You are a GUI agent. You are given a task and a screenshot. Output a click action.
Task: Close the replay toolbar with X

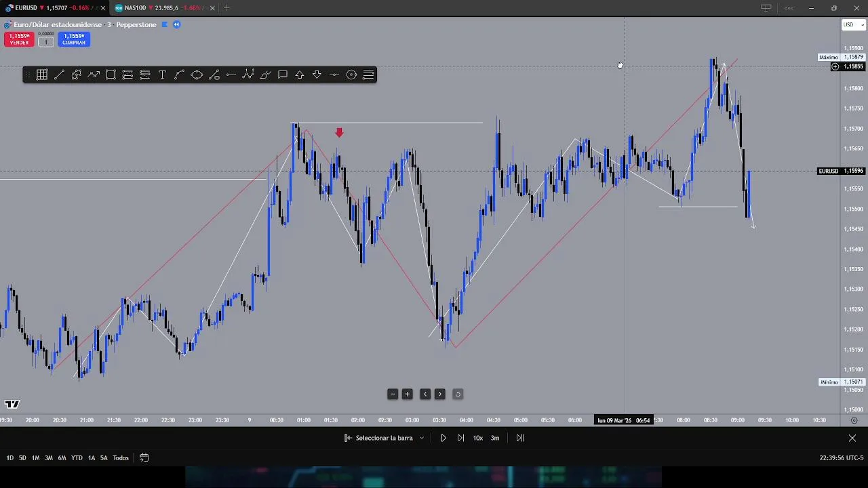point(852,438)
